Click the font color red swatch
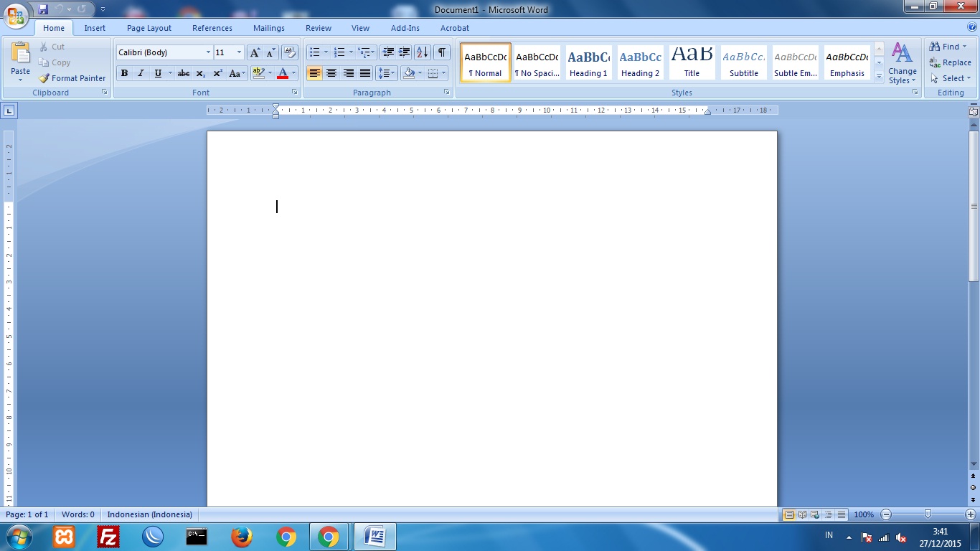 click(x=283, y=73)
